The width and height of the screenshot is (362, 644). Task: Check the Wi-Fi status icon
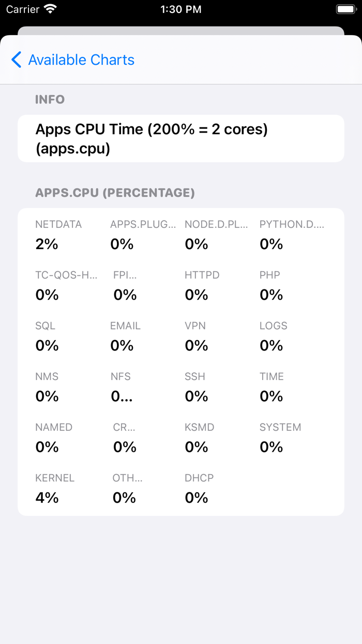50,9
